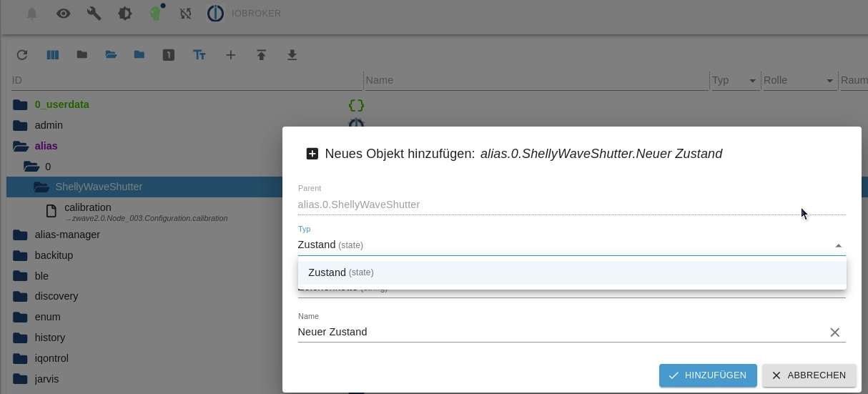Click the add new object plus icon
This screenshot has width=868, height=394.
230,55
